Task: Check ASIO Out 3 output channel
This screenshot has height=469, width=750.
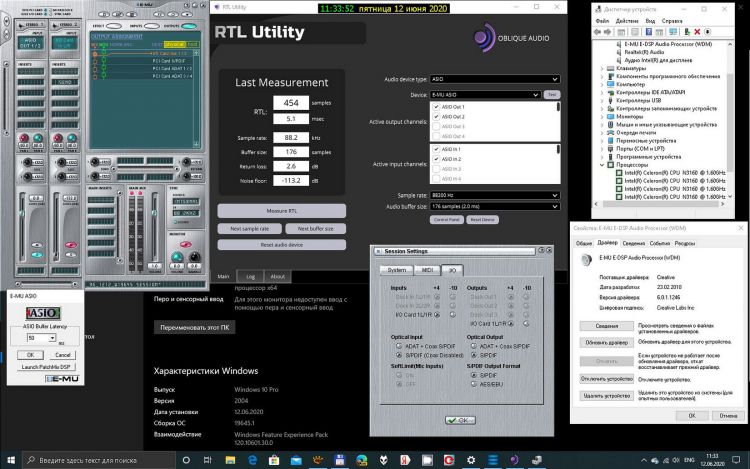Action: pos(436,127)
